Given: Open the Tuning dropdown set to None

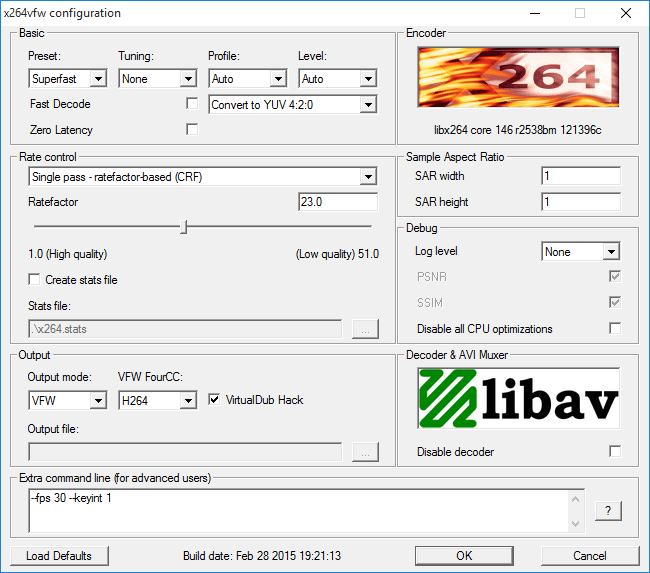Looking at the screenshot, I should point(158,78).
